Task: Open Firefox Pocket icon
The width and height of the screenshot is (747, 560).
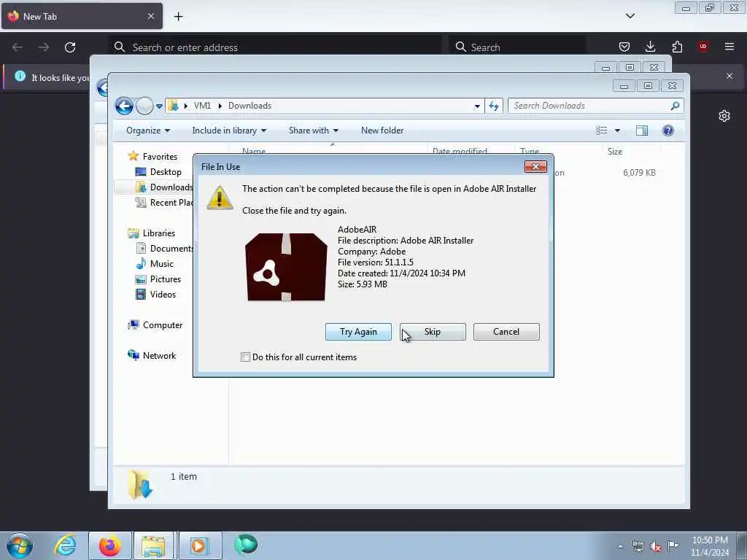Action: click(x=624, y=47)
